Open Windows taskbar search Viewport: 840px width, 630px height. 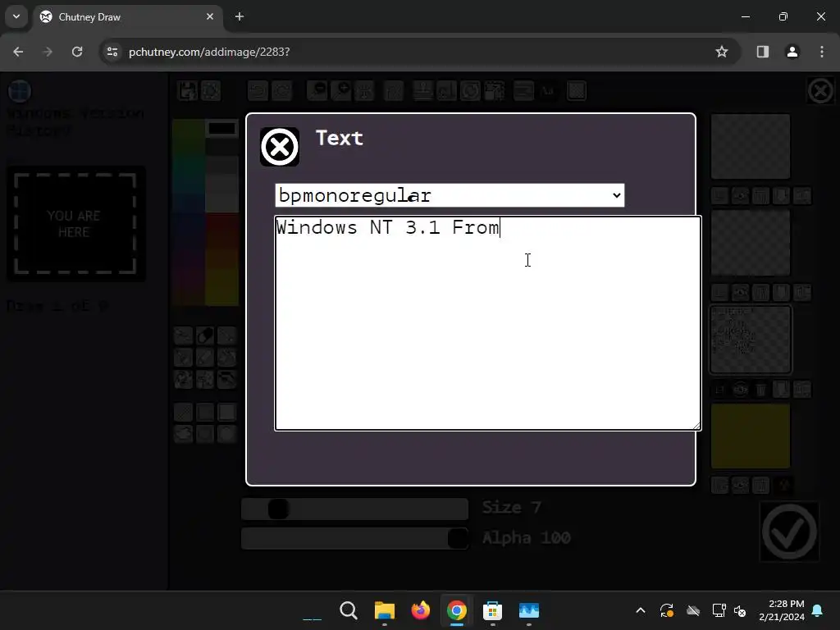[x=348, y=610]
